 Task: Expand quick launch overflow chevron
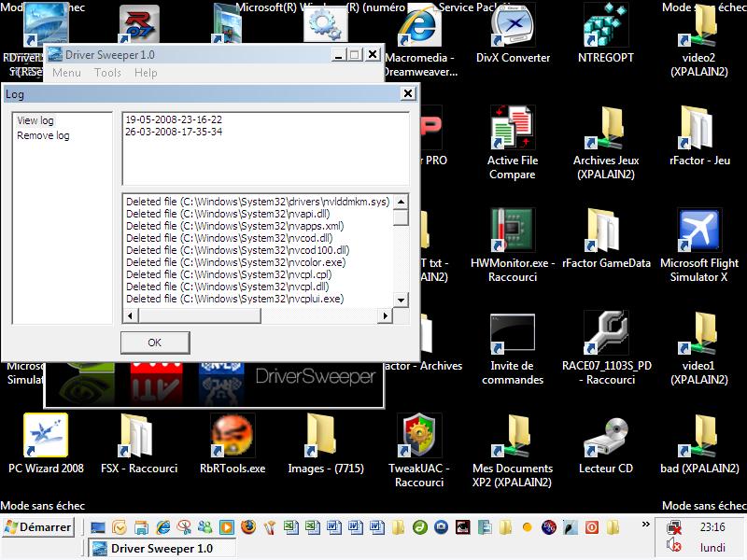click(646, 525)
